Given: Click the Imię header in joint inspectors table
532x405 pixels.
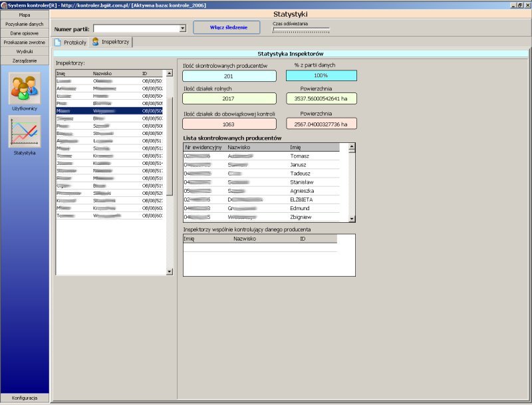Looking at the screenshot, I should 208,239.
